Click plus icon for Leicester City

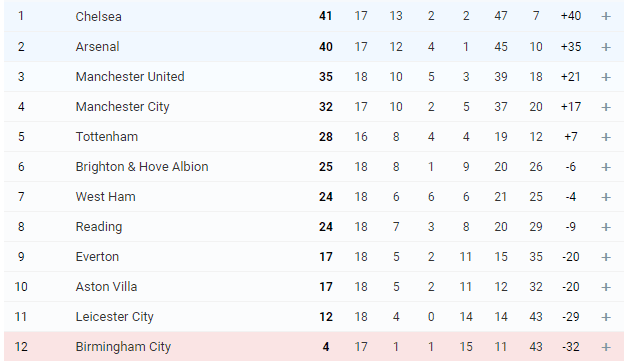point(606,317)
